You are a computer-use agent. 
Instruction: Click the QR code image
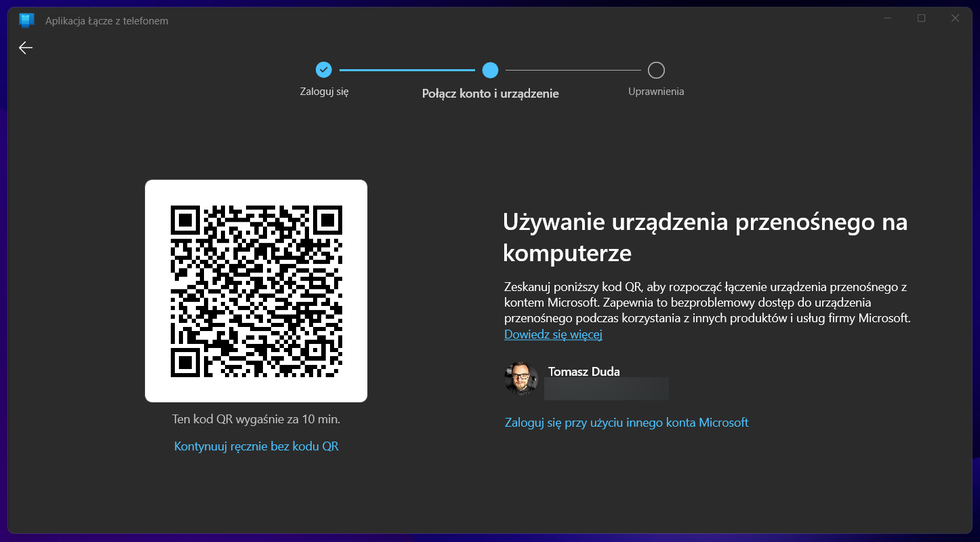pyautogui.click(x=256, y=290)
